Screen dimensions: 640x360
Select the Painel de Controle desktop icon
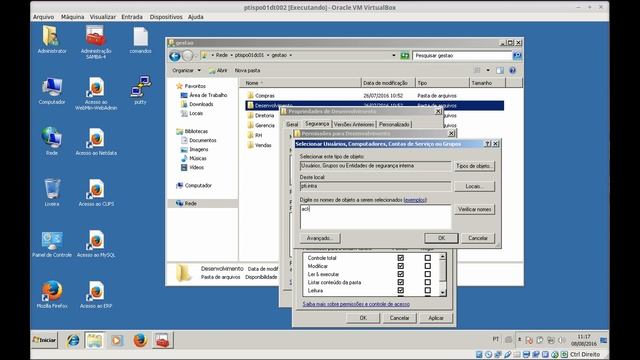click(52, 244)
